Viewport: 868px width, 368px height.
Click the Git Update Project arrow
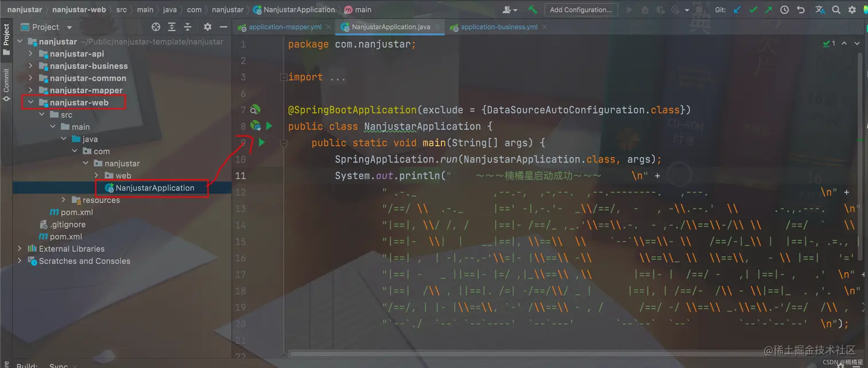coord(738,10)
